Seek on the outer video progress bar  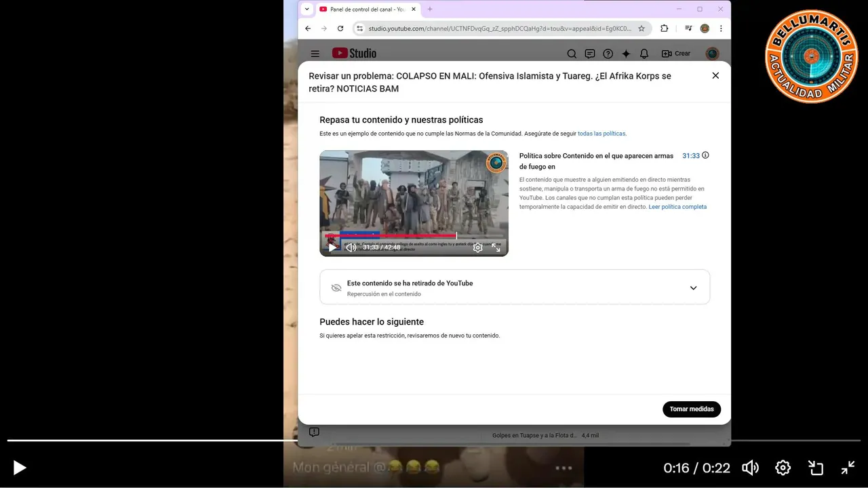(x=434, y=441)
